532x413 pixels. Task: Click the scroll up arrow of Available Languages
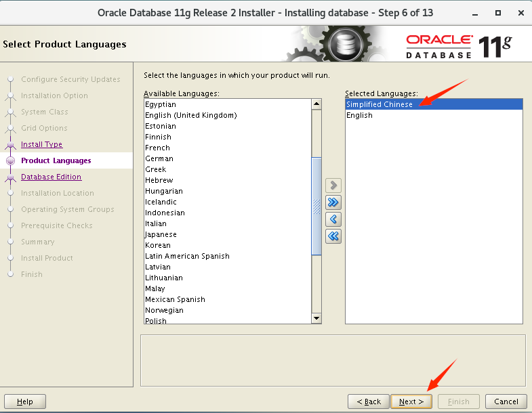click(x=316, y=104)
